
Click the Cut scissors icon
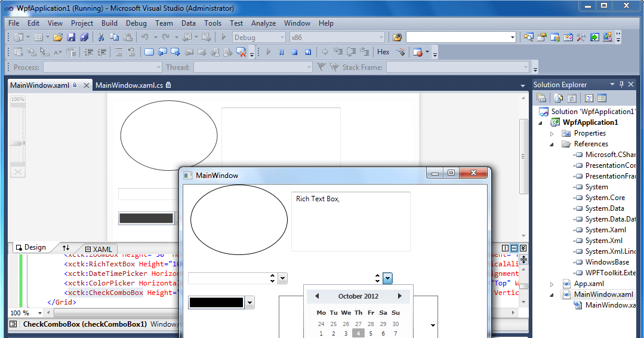click(101, 37)
